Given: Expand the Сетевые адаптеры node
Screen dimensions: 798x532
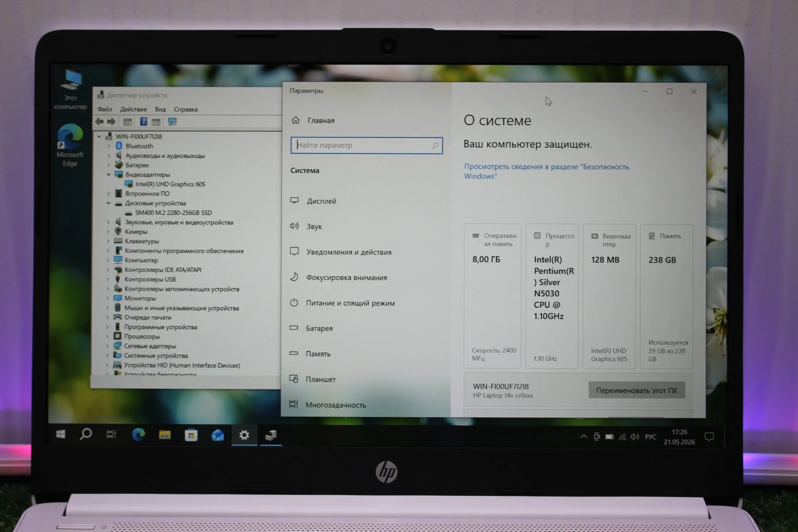Looking at the screenshot, I should [107, 346].
